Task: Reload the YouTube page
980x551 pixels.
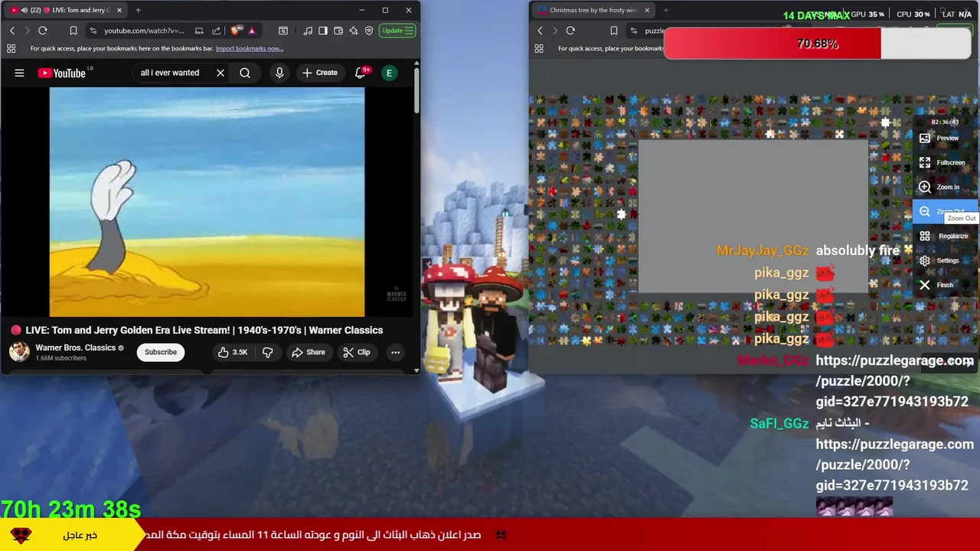Action: pos(43,31)
